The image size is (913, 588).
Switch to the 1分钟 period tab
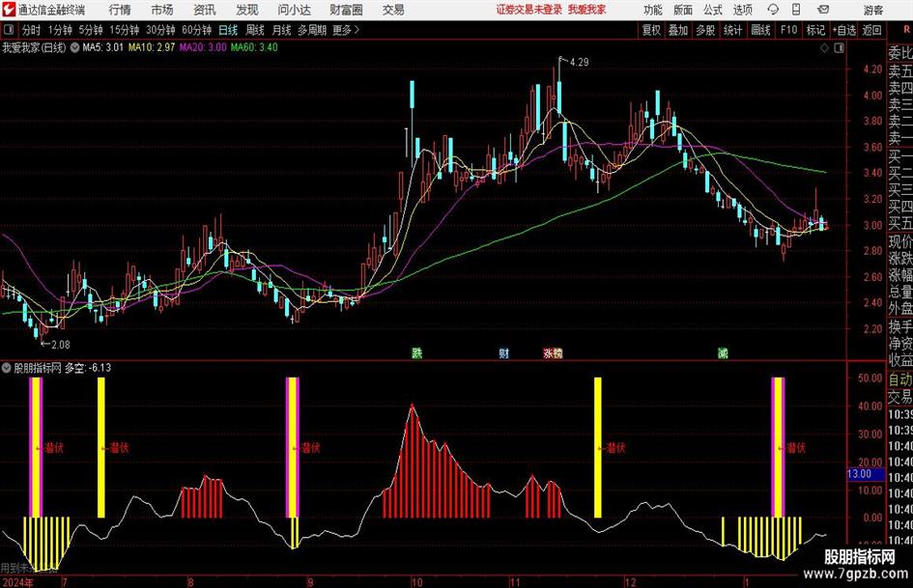[60, 30]
